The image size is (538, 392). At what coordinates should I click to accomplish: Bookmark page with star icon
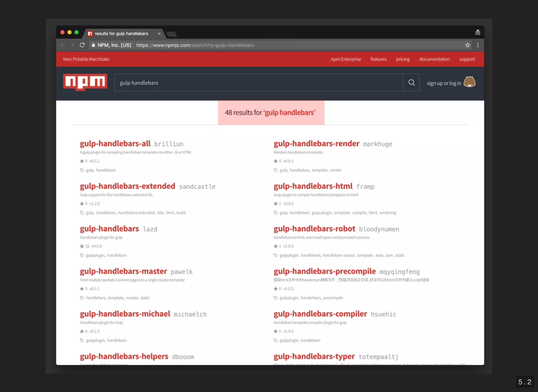pos(467,45)
